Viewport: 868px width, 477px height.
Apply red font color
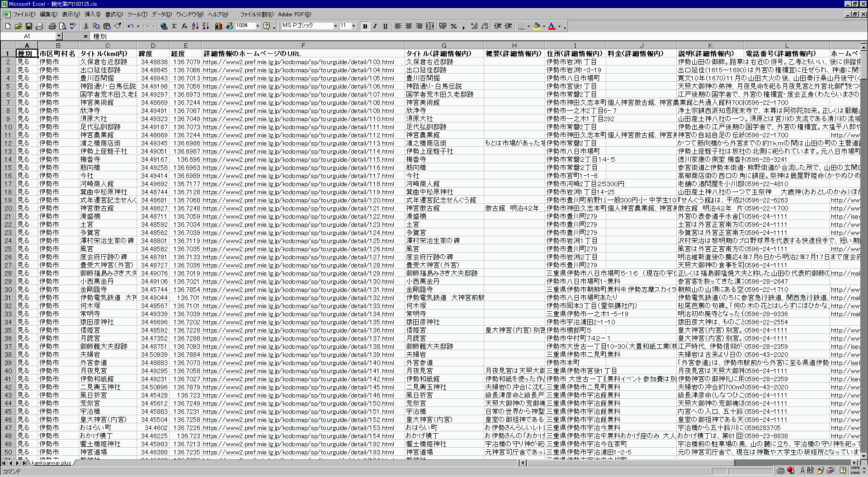552,26
